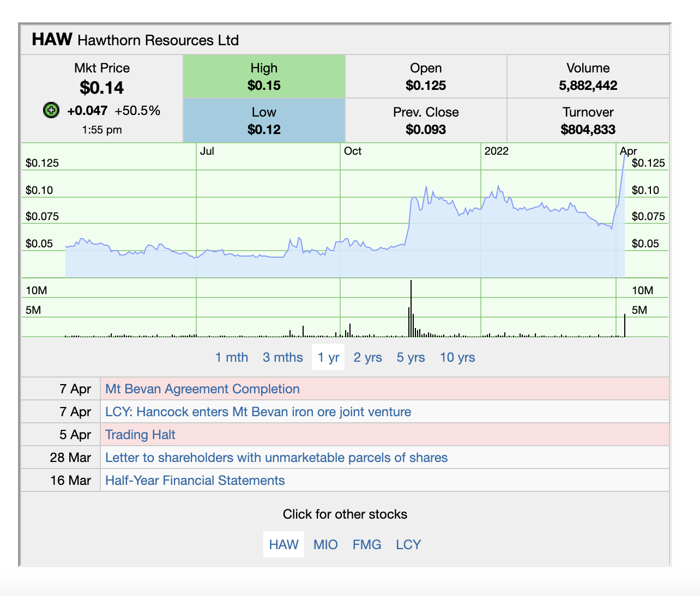This screenshot has width=700, height=596.
Task: Switch chart to 5 yrs range
Action: (x=411, y=357)
